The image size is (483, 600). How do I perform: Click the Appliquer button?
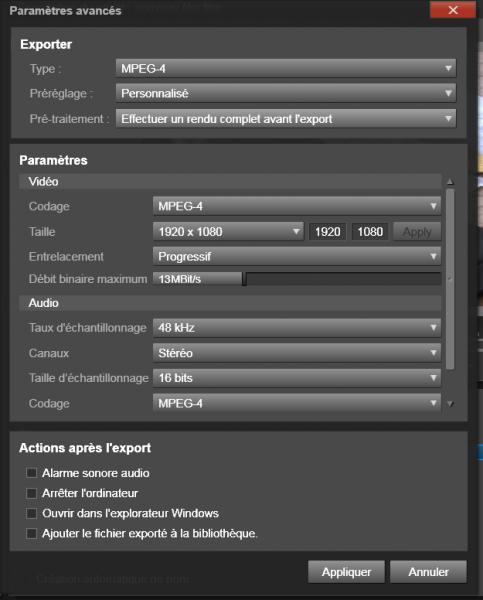(346, 572)
